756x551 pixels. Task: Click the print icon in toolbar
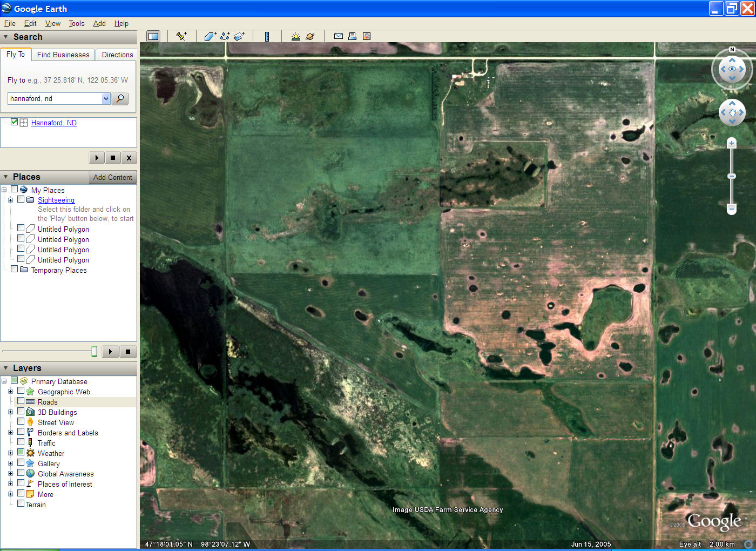353,36
